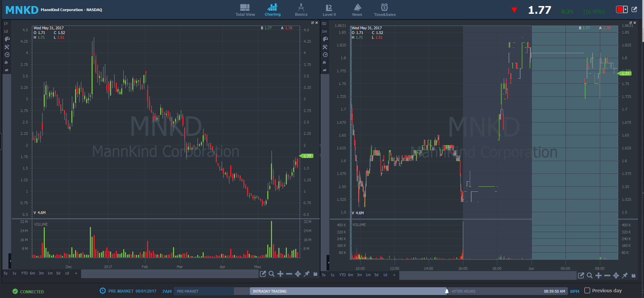Image resolution: width=644 pixels, height=298 pixels.
Task: Open the right chart's color palette icon
Action: point(325,39)
